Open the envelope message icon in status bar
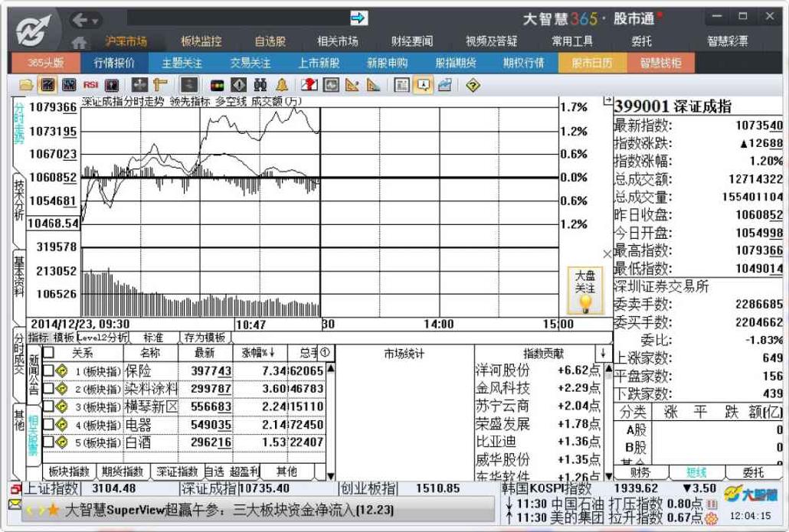 pyautogui.click(x=15, y=503)
